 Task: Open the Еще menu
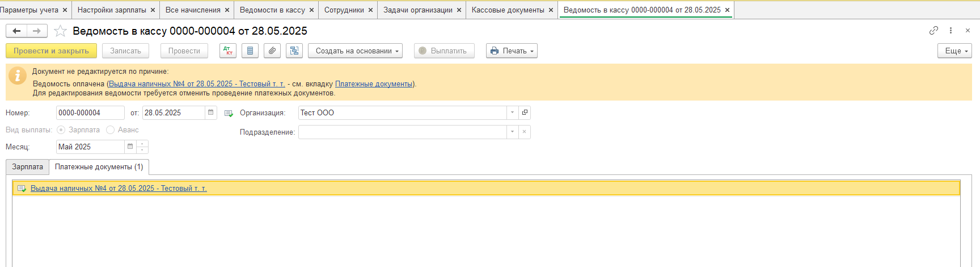tap(954, 51)
